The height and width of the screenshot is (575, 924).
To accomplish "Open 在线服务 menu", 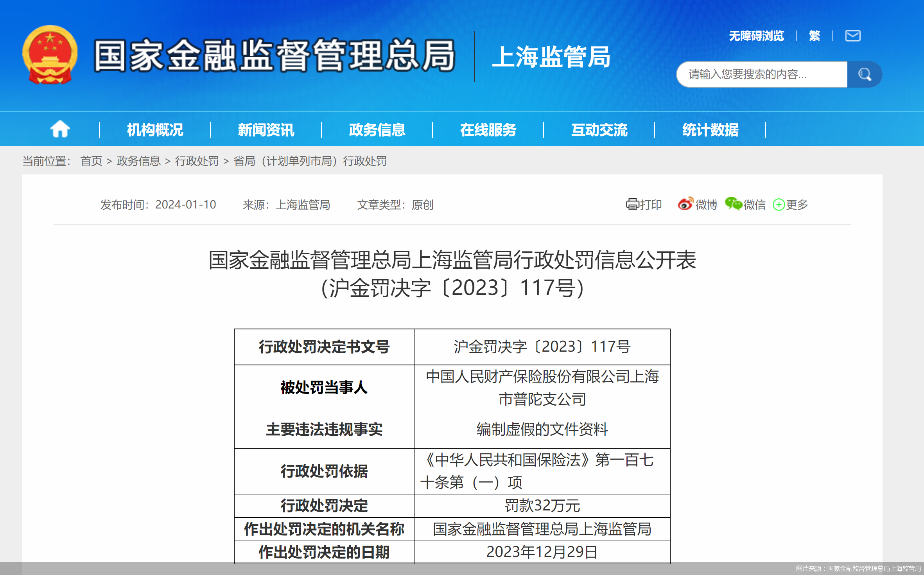I will [x=488, y=129].
